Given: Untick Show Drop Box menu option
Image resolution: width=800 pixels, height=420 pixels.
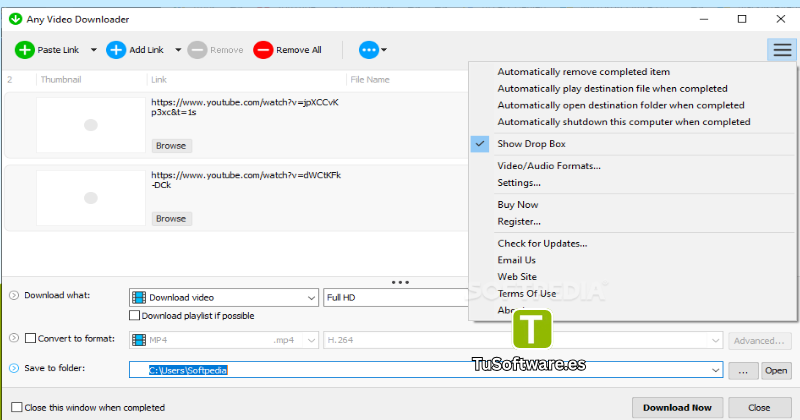Looking at the screenshot, I should pos(531,144).
